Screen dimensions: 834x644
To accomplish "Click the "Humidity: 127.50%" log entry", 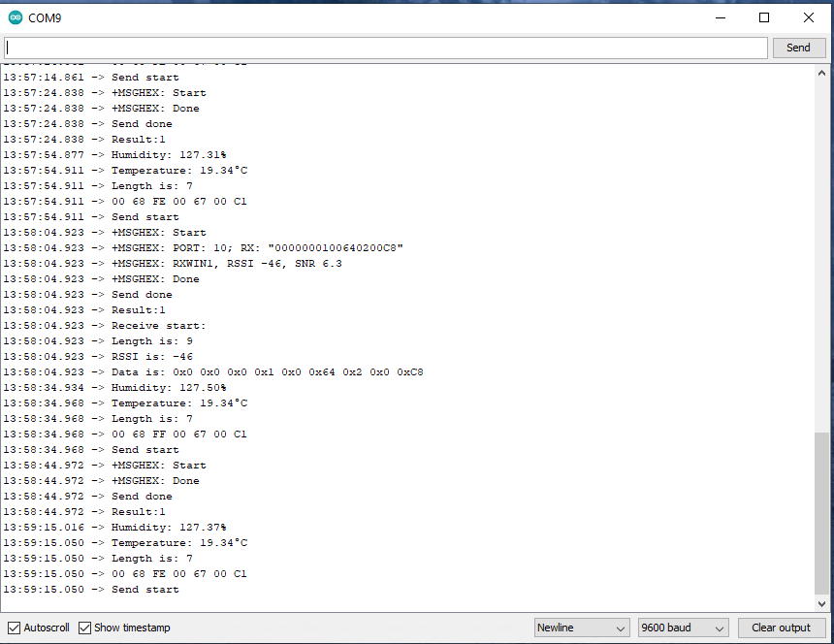I will 168,388.
